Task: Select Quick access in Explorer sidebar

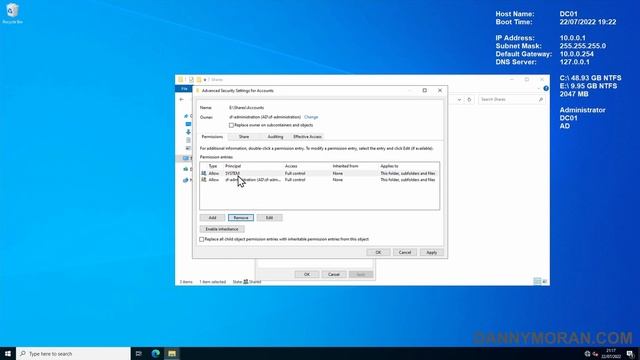Action: (187, 116)
